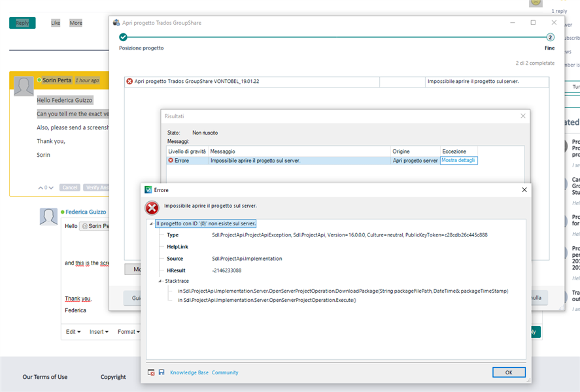Collapse the 'Il progetto con ID' exception node
Viewport: 580px width, 392px height.
[151, 223]
